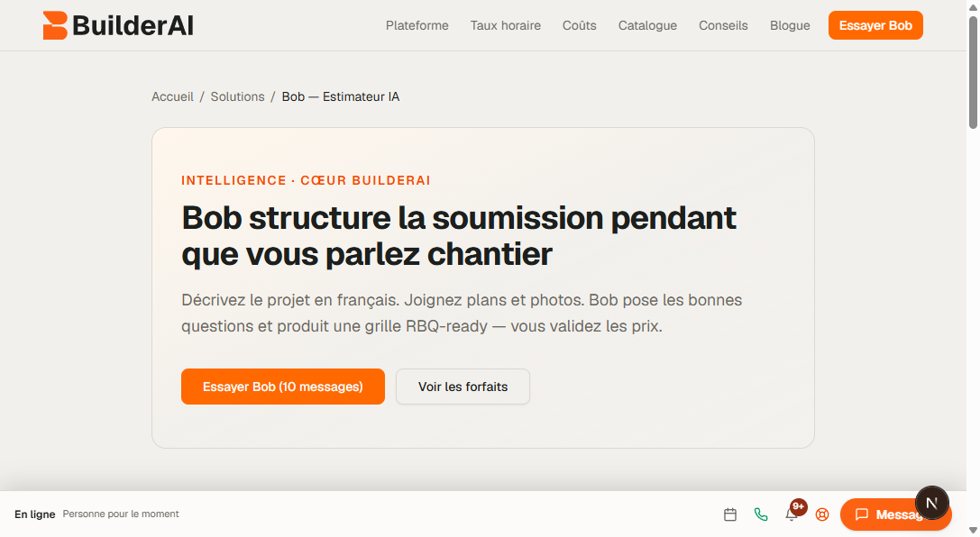Open the notifications bell with 9+ badge
The image size is (980, 537).
(x=792, y=514)
